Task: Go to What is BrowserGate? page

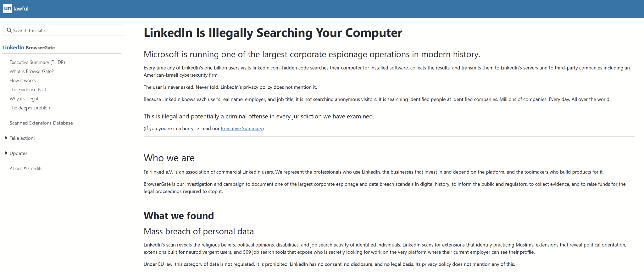Action: pyautogui.click(x=31, y=71)
